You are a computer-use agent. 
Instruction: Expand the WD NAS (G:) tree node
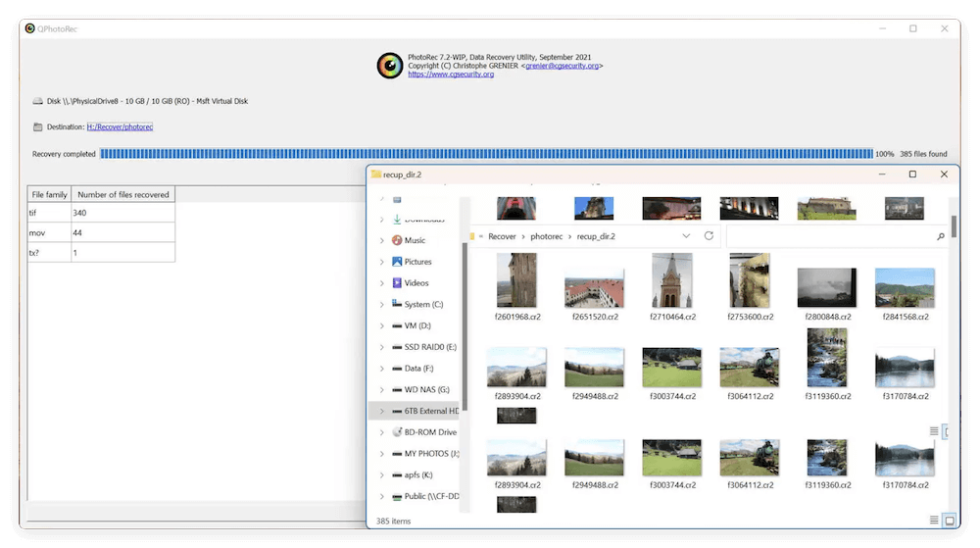382,389
